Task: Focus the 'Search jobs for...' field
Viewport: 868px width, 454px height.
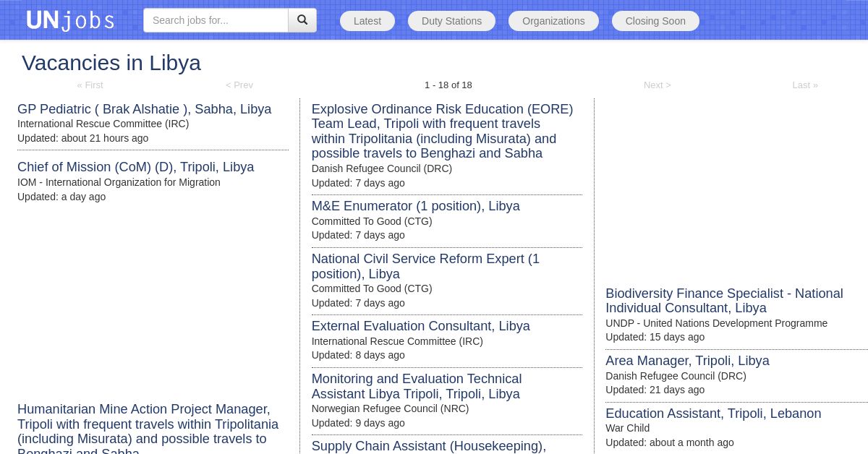Action: point(216,20)
